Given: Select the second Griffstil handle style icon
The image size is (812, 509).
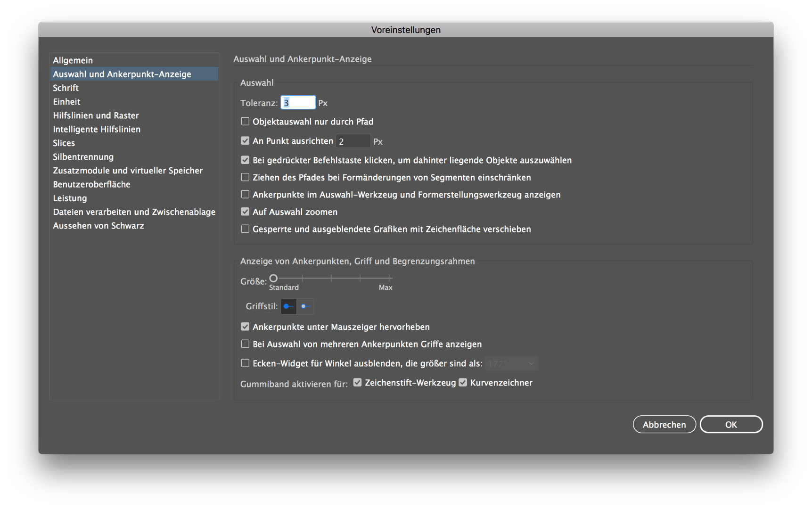Looking at the screenshot, I should coord(305,306).
